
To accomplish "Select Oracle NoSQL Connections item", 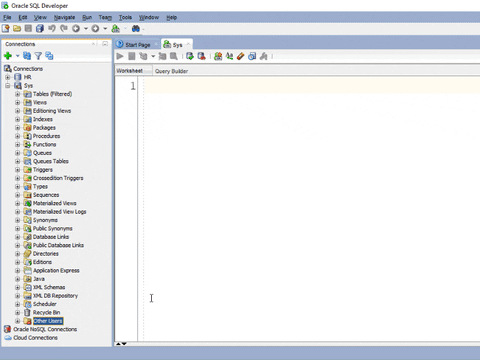I will click(45, 329).
